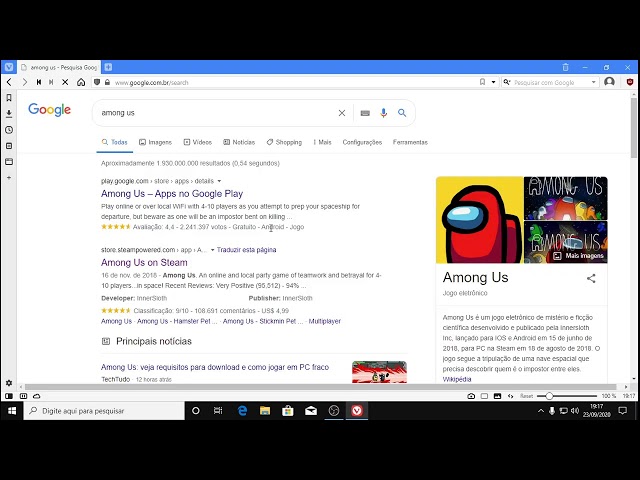Open Among Us – Apps no Google Play
640x480 pixels.
coord(172,193)
